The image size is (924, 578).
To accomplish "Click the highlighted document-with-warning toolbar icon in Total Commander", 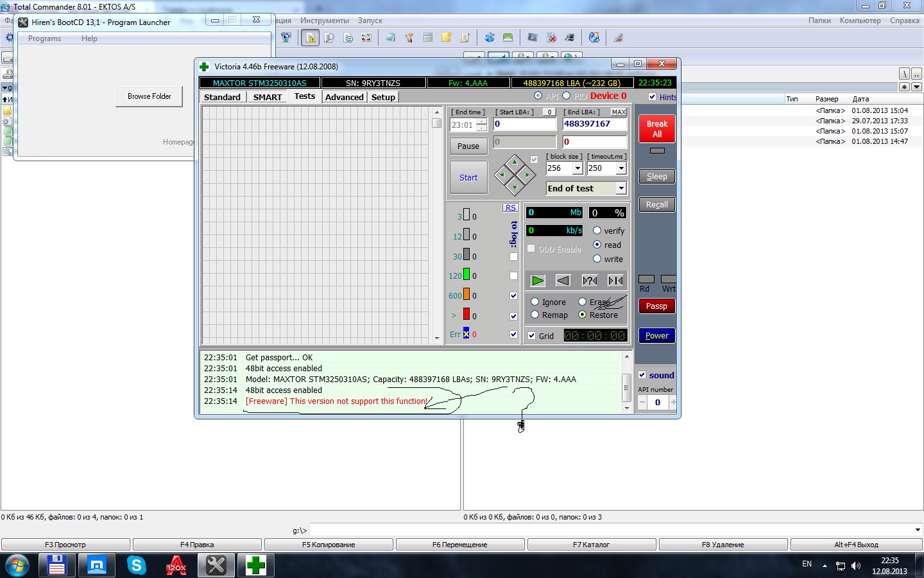I will [x=311, y=38].
